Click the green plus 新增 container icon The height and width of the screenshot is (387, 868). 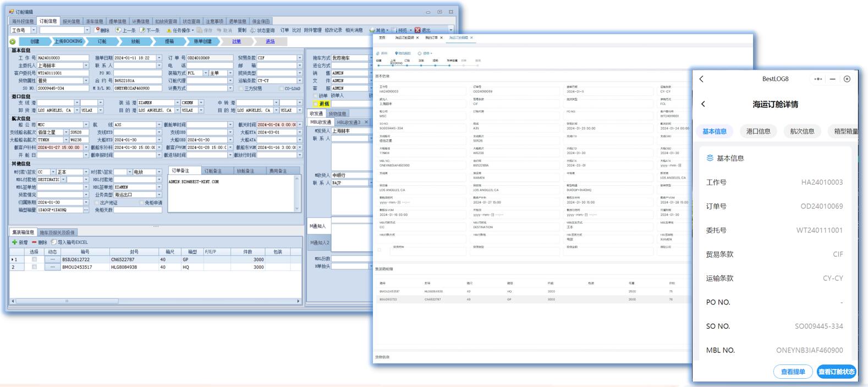(x=14, y=242)
